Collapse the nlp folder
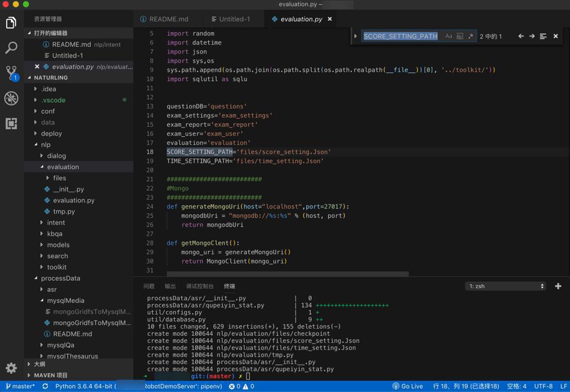The image size is (570, 392). click(78, 145)
